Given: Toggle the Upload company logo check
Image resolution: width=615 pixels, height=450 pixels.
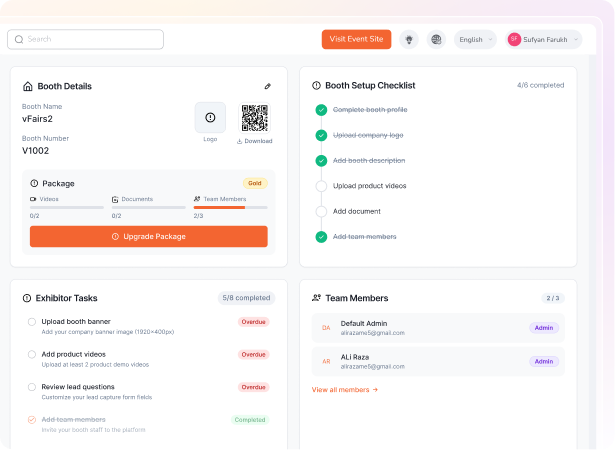Looking at the screenshot, I should [x=321, y=135].
